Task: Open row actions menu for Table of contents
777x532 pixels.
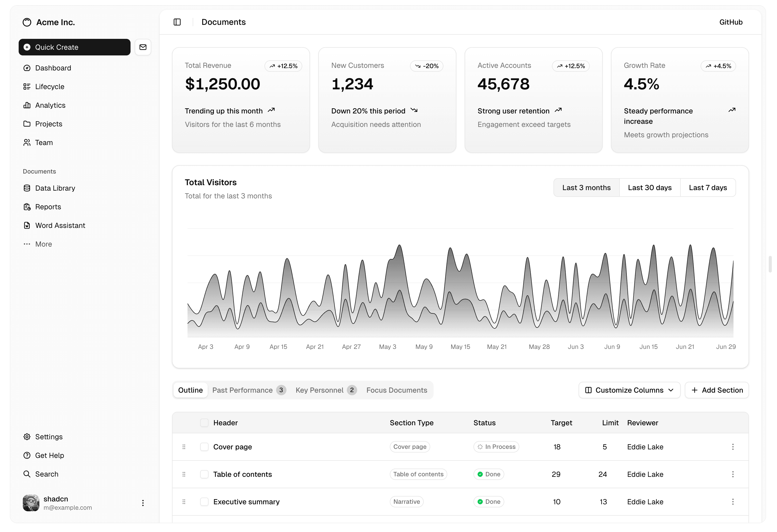Action: pos(733,475)
